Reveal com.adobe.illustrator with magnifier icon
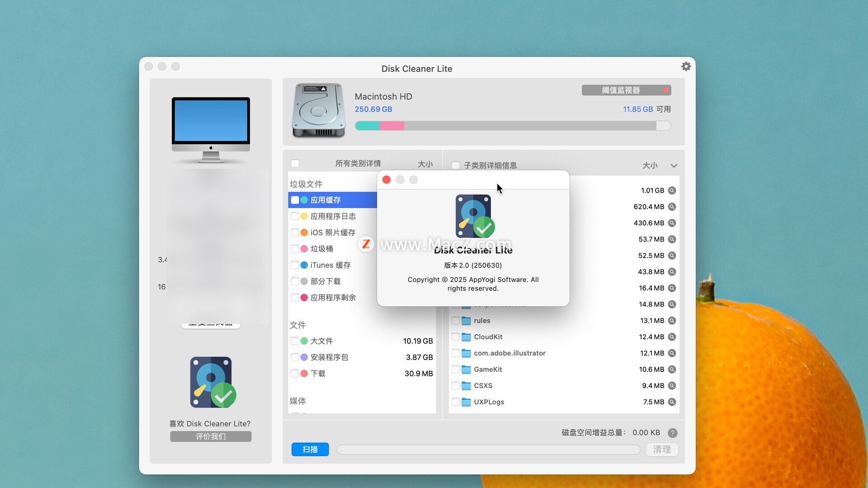This screenshot has width=868, height=488. 672,353
